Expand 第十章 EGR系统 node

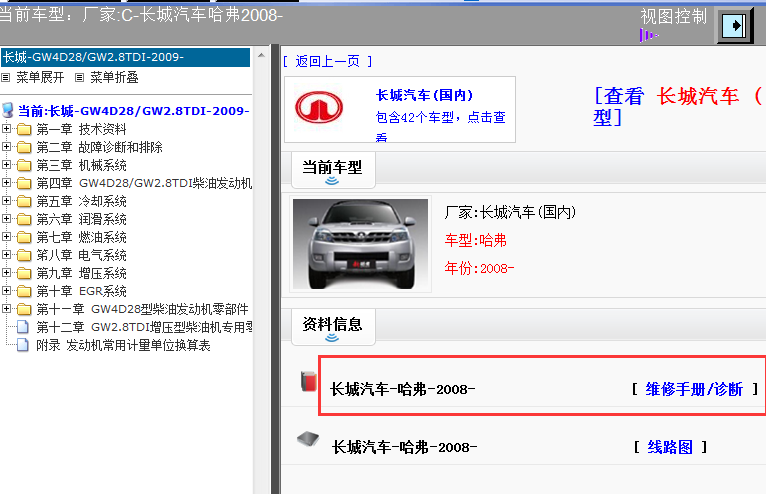[6, 291]
